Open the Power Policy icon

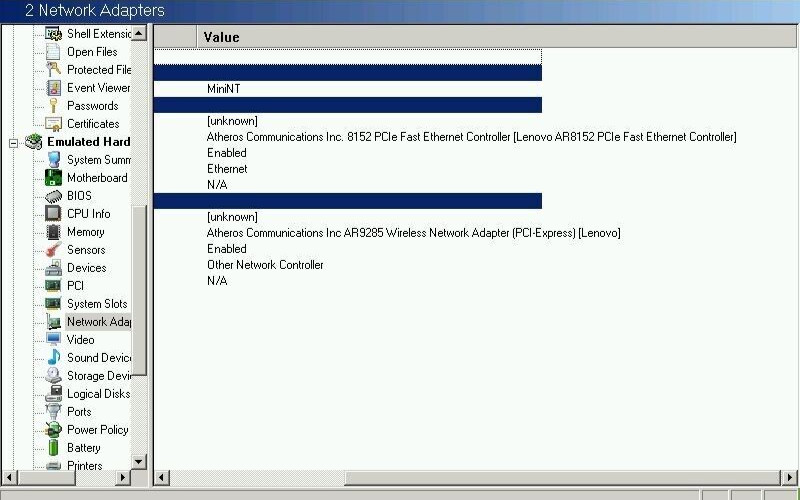(53, 430)
